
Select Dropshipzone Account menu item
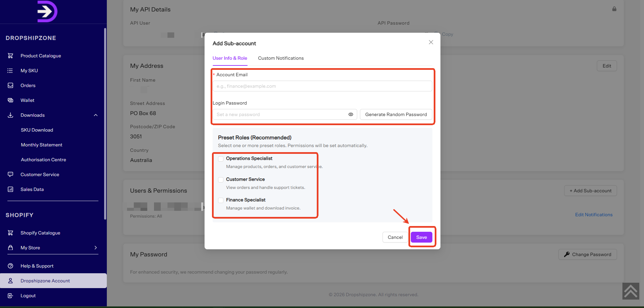(x=53, y=281)
